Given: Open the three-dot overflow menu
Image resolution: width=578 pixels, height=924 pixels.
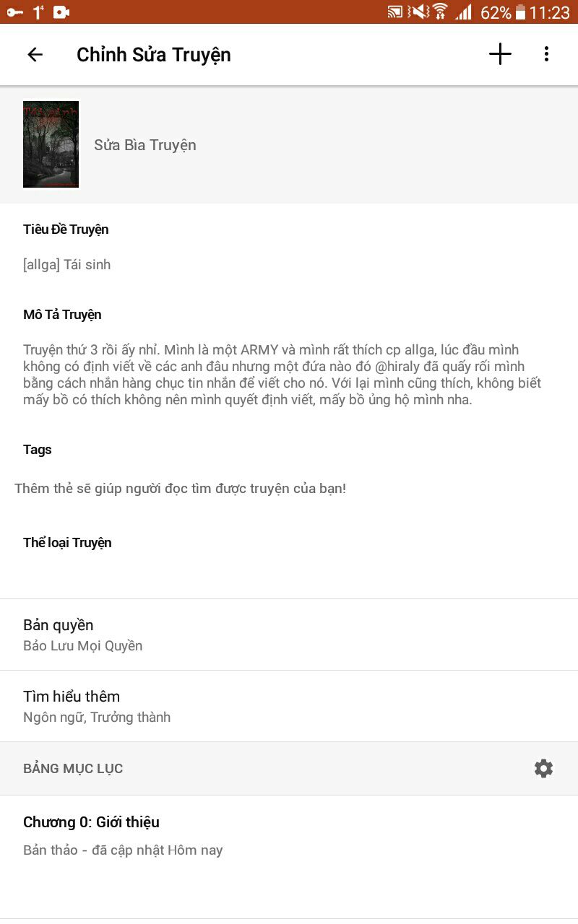Looking at the screenshot, I should point(546,54).
